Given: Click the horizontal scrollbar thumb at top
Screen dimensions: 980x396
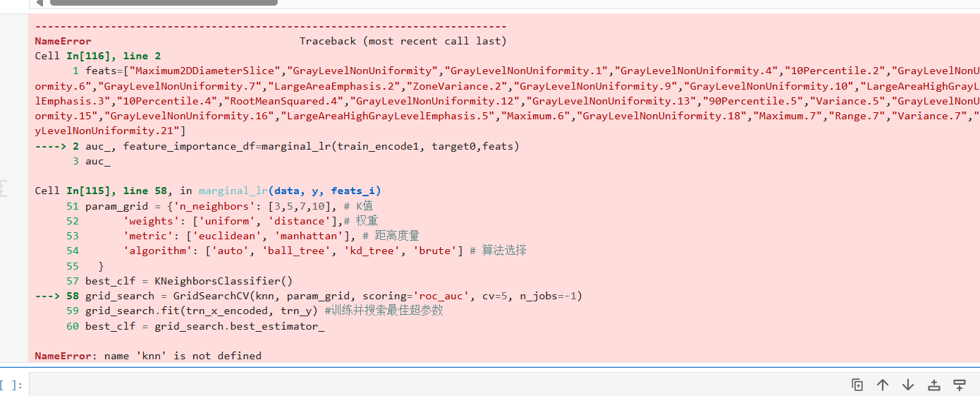Looking at the screenshot, I should (164, 3).
